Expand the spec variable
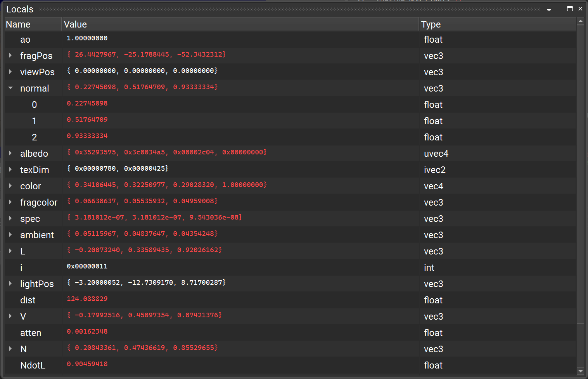Image resolution: width=588 pixels, height=379 pixels. 10,218
